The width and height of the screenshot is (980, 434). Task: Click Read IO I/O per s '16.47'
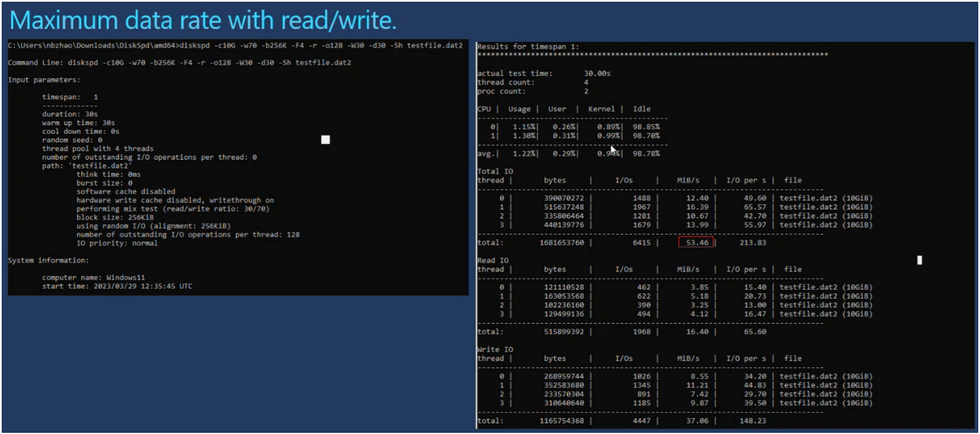(x=755, y=314)
